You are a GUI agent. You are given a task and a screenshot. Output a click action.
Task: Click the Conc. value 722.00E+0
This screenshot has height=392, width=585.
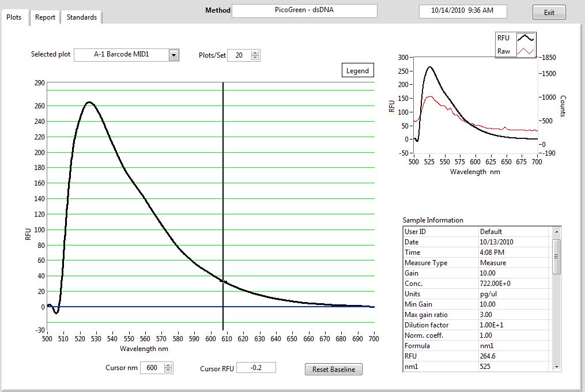tap(495, 284)
